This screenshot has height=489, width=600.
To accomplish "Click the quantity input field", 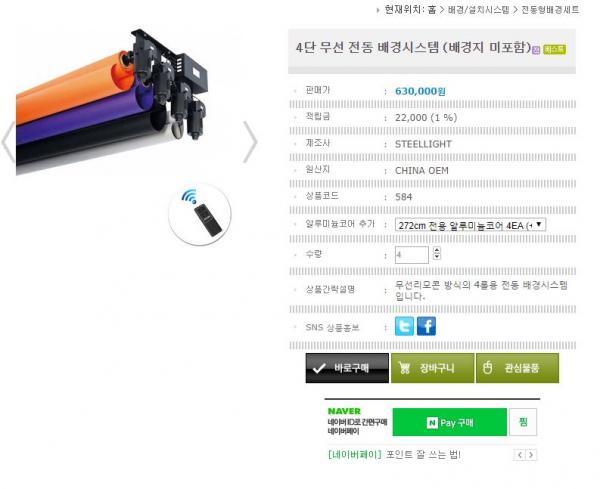I will pyautogui.click(x=412, y=254).
